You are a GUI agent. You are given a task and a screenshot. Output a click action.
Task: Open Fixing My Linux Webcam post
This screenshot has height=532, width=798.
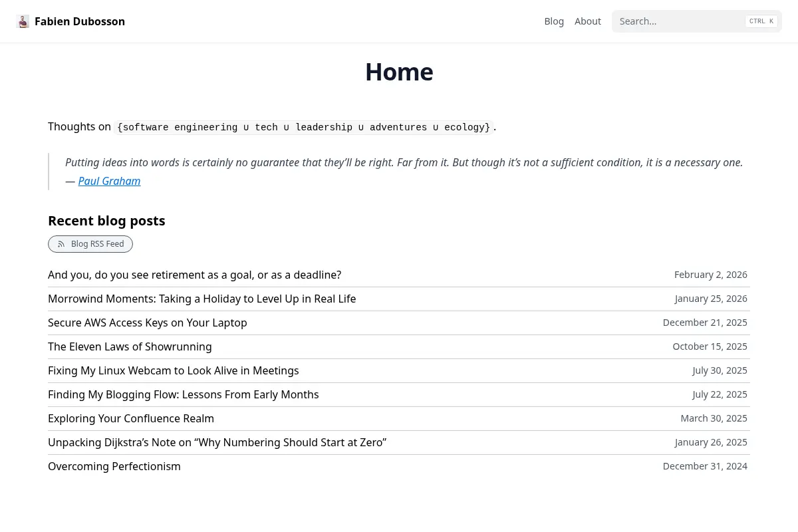coord(173,370)
